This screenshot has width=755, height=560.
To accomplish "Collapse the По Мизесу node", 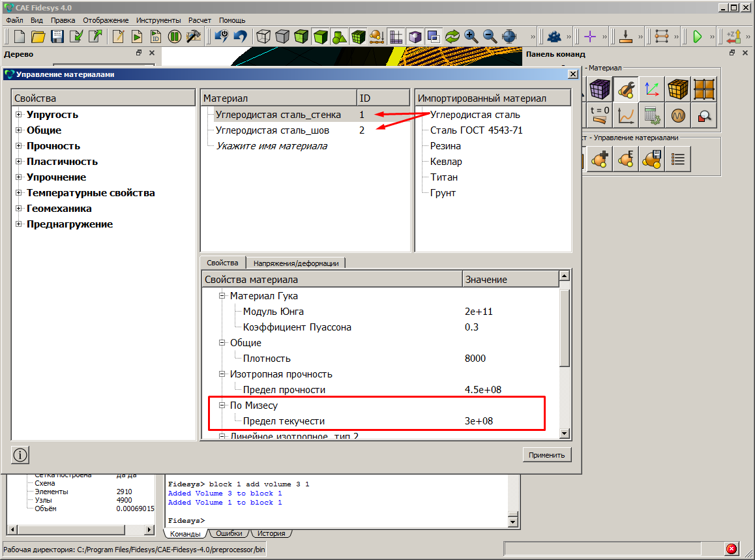I will point(222,405).
